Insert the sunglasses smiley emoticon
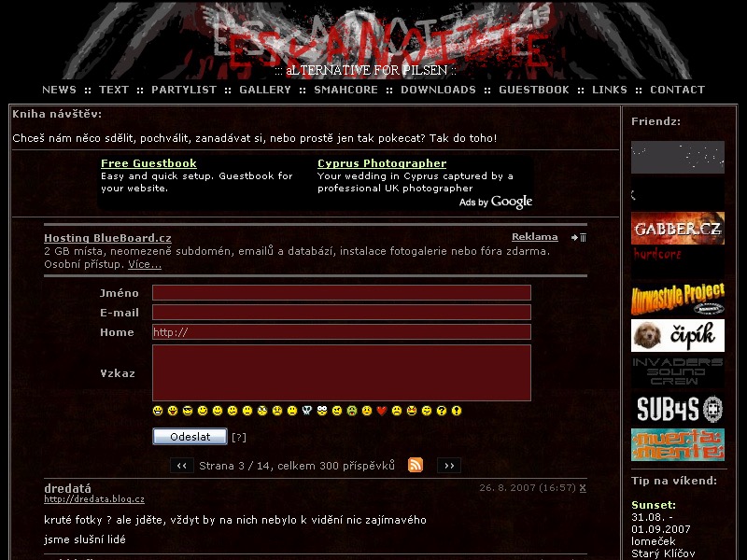The width and height of the screenshot is (747, 560). 188,411
